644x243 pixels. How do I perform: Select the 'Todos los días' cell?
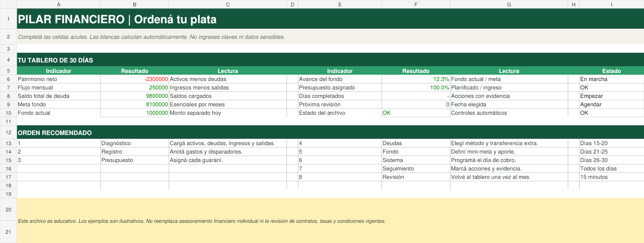click(611, 169)
